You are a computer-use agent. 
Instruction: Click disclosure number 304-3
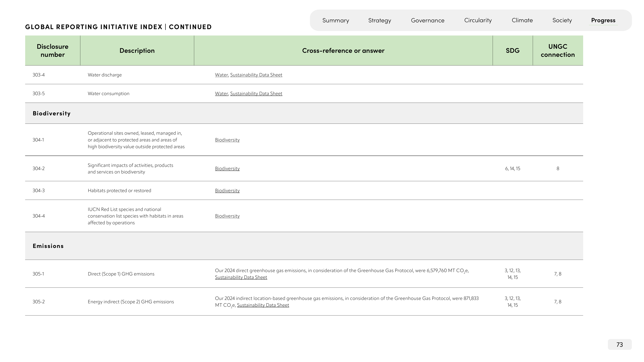click(x=38, y=190)
